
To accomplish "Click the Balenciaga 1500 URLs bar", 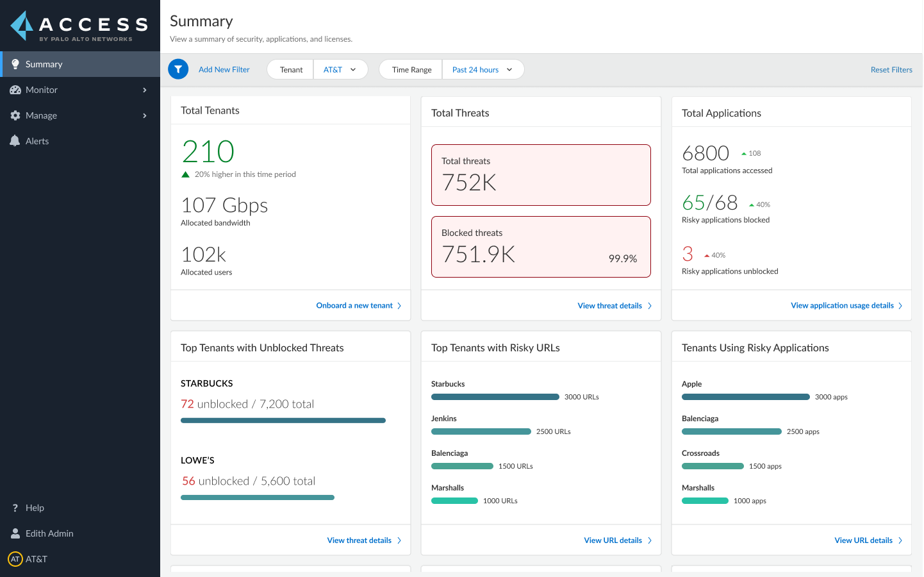I will point(462,466).
